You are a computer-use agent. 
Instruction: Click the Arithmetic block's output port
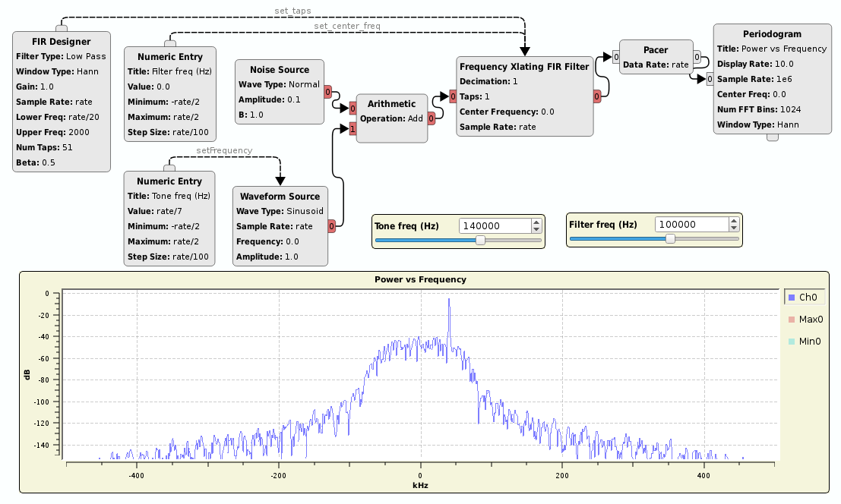coord(431,118)
